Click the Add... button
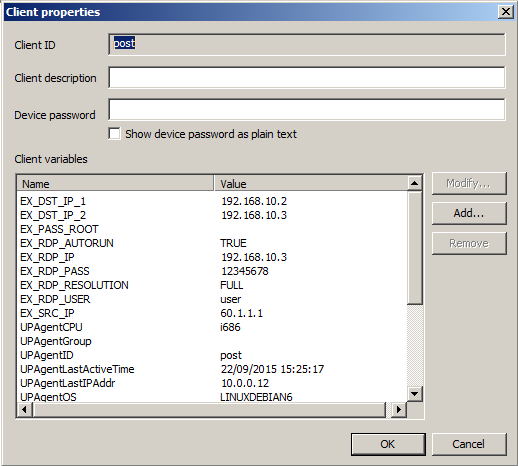The image size is (518, 466). (x=469, y=213)
